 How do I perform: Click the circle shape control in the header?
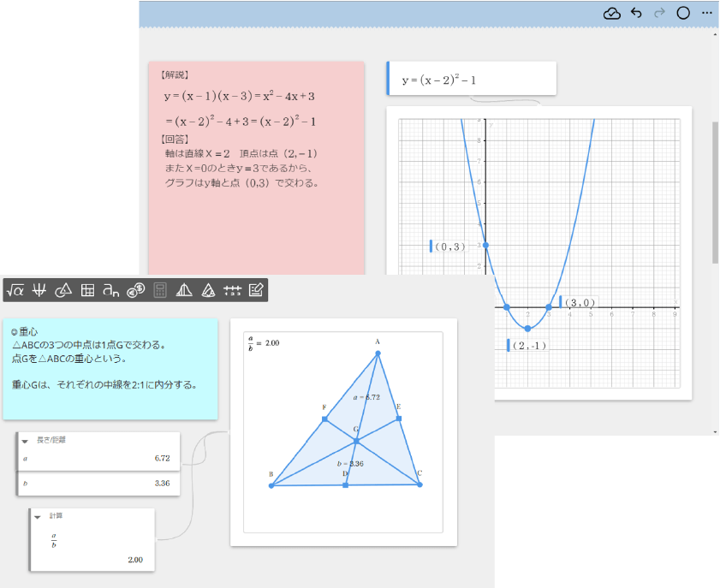pos(682,13)
